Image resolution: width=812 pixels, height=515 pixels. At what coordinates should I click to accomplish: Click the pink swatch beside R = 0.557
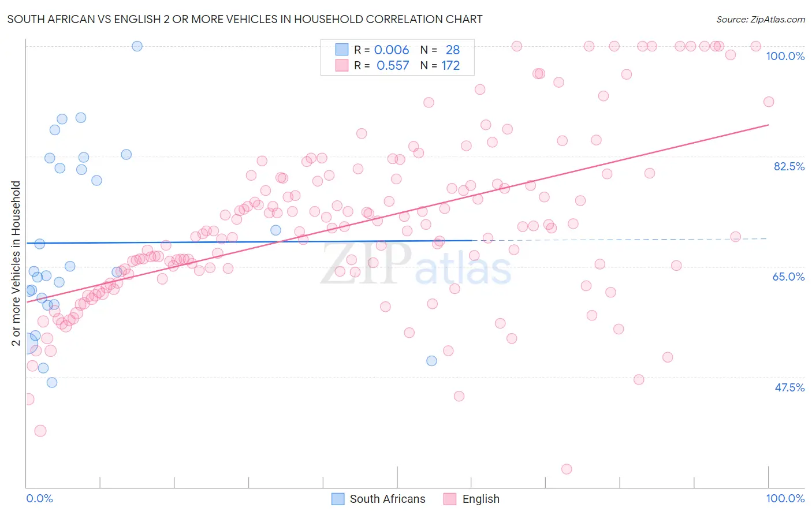tap(342, 65)
